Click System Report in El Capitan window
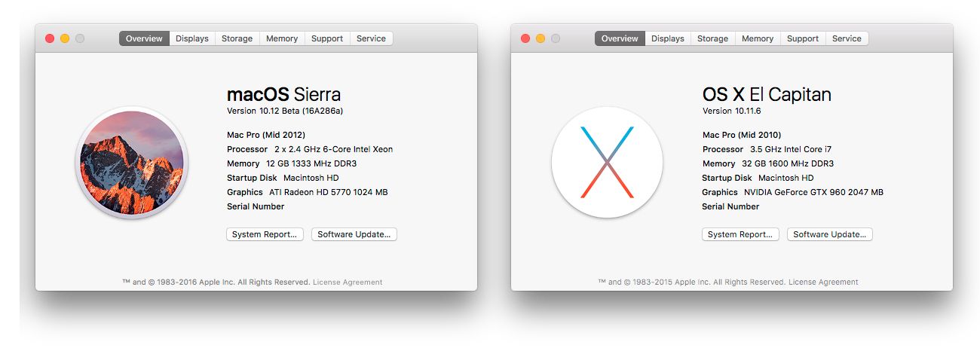Viewport: 980px width, 351px height. click(x=741, y=234)
